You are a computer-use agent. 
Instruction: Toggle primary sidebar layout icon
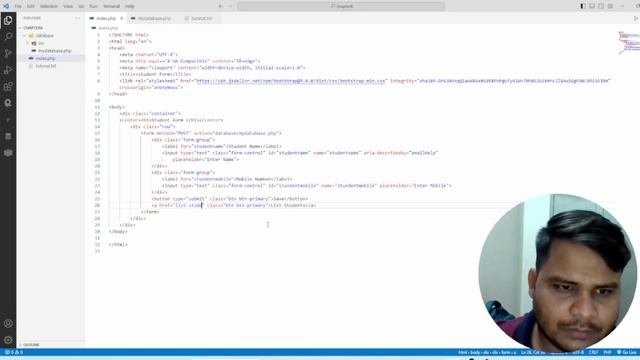(x=583, y=6)
